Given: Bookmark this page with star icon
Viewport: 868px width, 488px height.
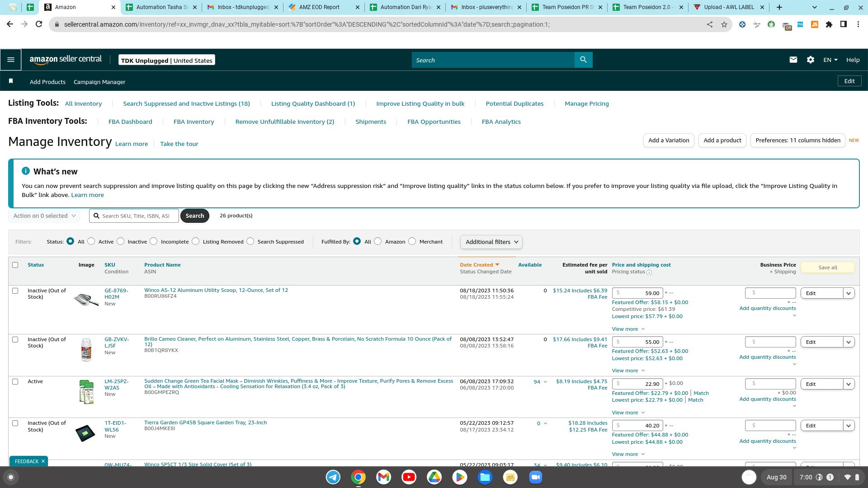Looking at the screenshot, I should click(x=724, y=24).
